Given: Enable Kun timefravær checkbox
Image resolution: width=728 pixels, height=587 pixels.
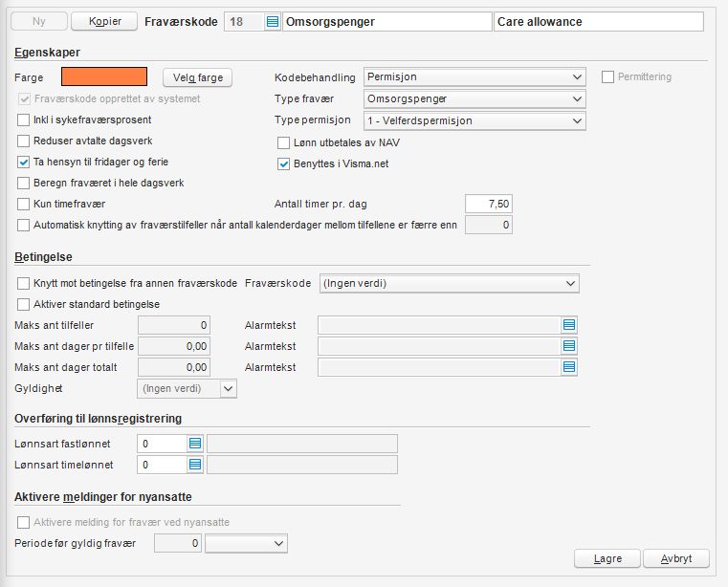Looking at the screenshot, I should (23, 205).
